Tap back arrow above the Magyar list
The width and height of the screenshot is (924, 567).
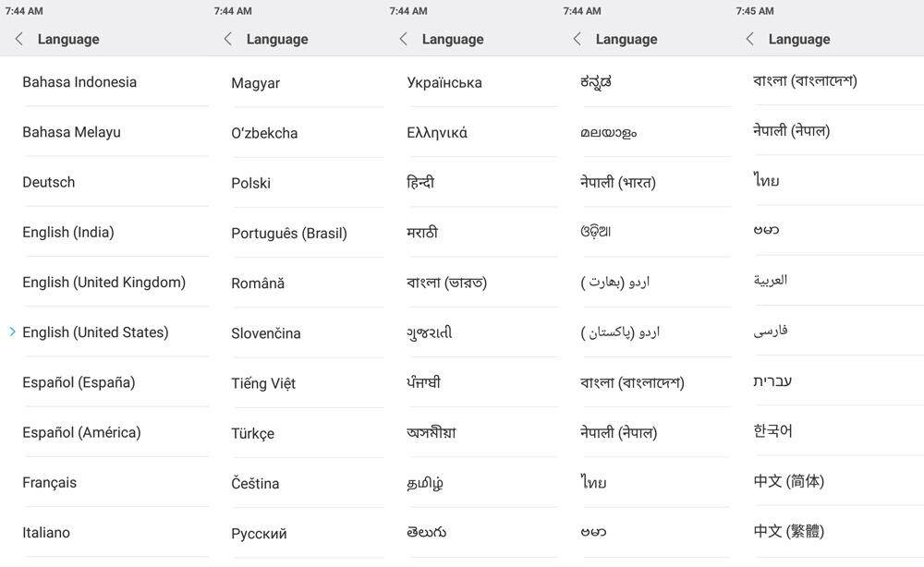227,39
